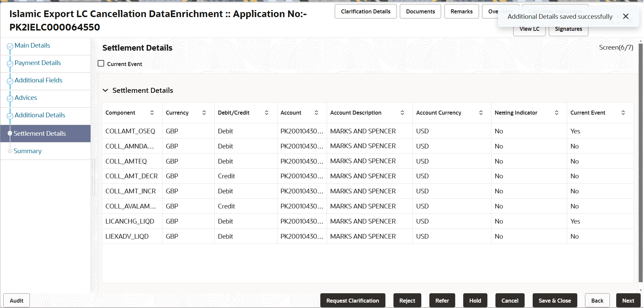Image resolution: width=644 pixels, height=308 pixels.
Task: Tick the Current Event checkbox
Action: point(101,63)
